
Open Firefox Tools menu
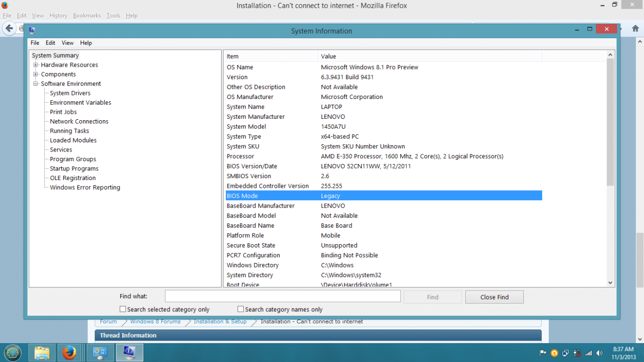click(113, 15)
